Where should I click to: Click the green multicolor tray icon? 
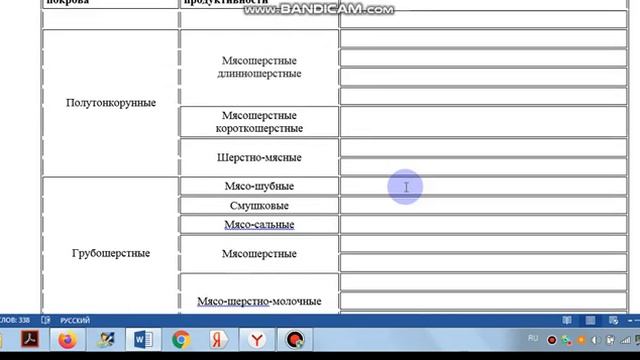567,340
